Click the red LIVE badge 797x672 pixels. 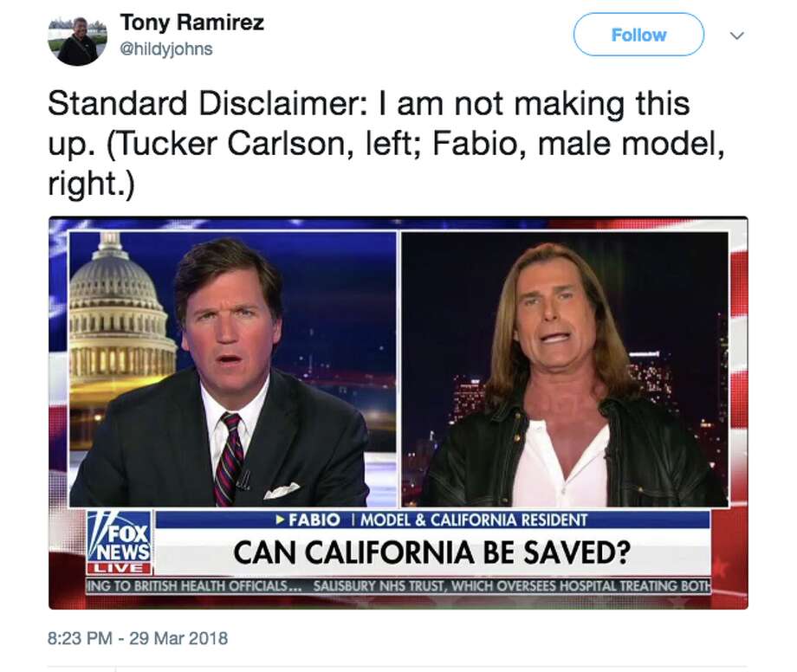pos(120,568)
